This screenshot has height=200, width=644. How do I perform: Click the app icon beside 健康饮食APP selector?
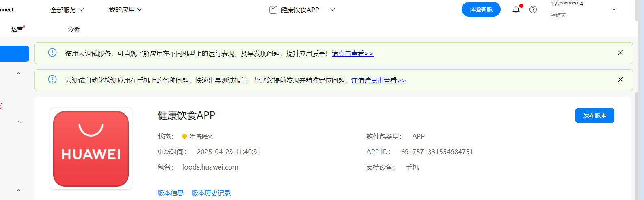point(273,10)
